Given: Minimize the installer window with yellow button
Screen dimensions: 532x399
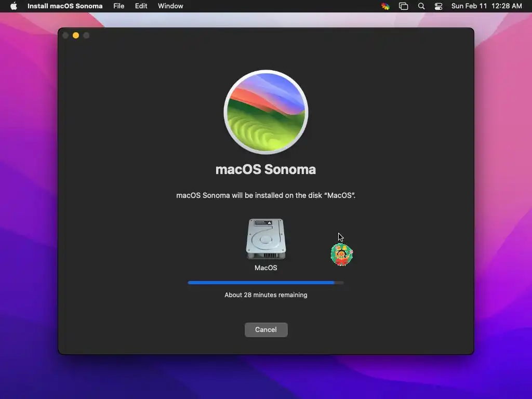Looking at the screenshot, I should click(x=76, y=35).
